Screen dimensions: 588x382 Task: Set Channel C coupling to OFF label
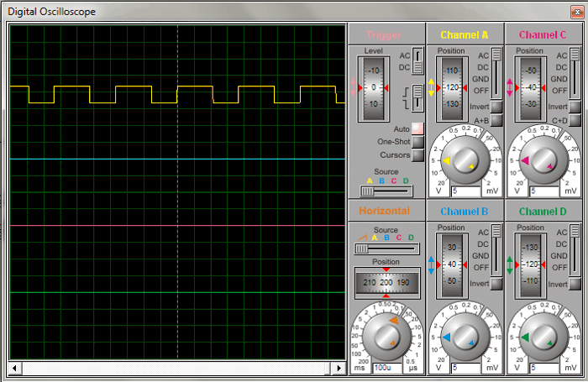[559, 91]
